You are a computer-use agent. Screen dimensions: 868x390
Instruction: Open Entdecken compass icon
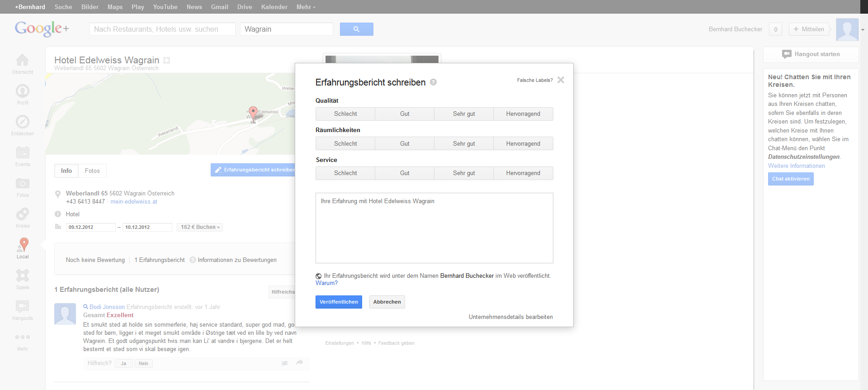point(23,122)
